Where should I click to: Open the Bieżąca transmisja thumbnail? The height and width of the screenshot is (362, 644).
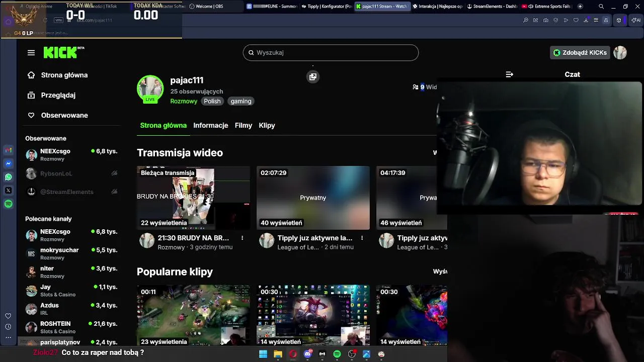[x=193, y=198]
